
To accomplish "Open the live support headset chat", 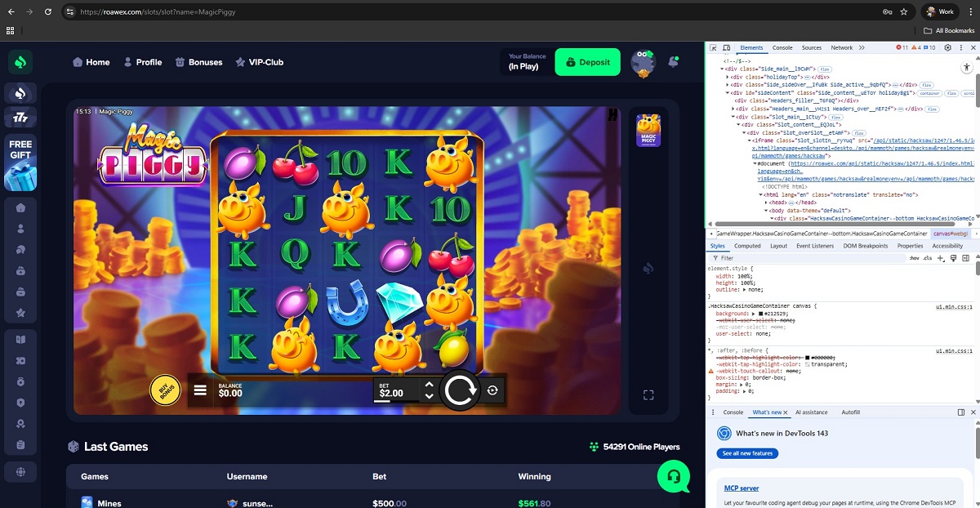I will [674, 476].
